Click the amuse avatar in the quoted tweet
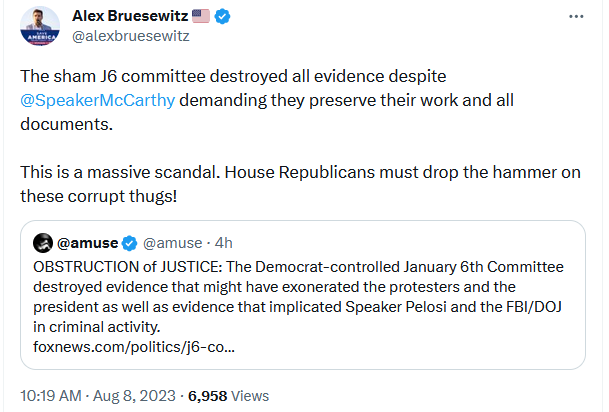 coord(44,242)
